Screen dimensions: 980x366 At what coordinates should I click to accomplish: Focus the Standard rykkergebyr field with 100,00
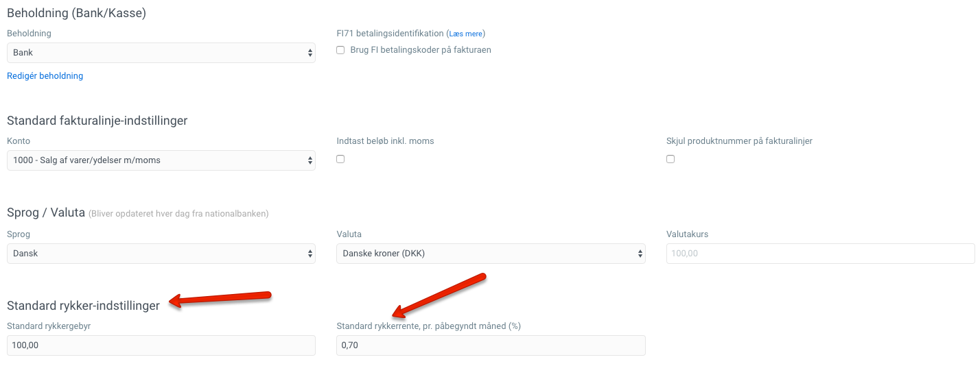click(161, 345)
